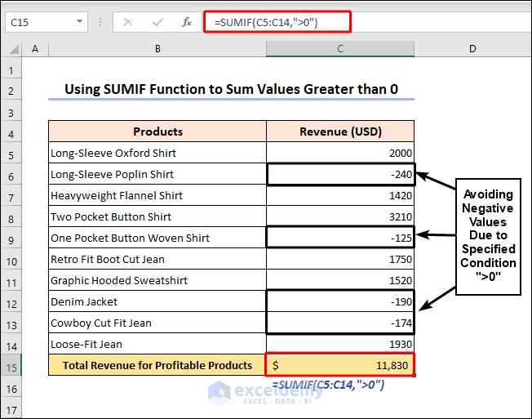Click the vertical dots name box resizer
Viewport: 532px width, 419px height.
100,22
